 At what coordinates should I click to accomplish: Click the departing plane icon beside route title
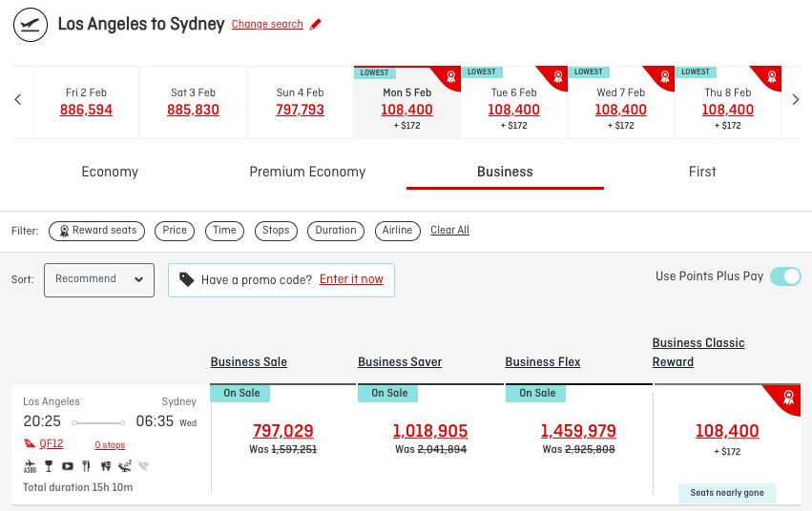tap(31, 24)
